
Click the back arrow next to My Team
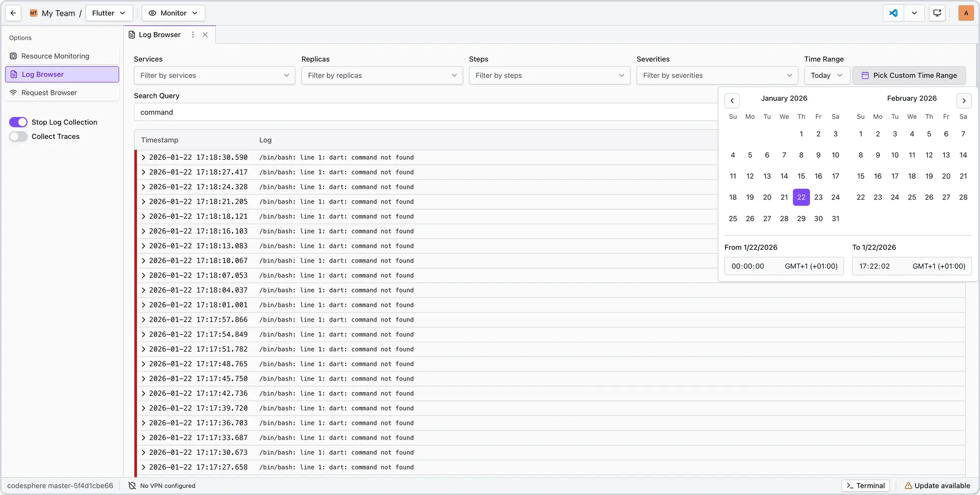click(13, 13)
